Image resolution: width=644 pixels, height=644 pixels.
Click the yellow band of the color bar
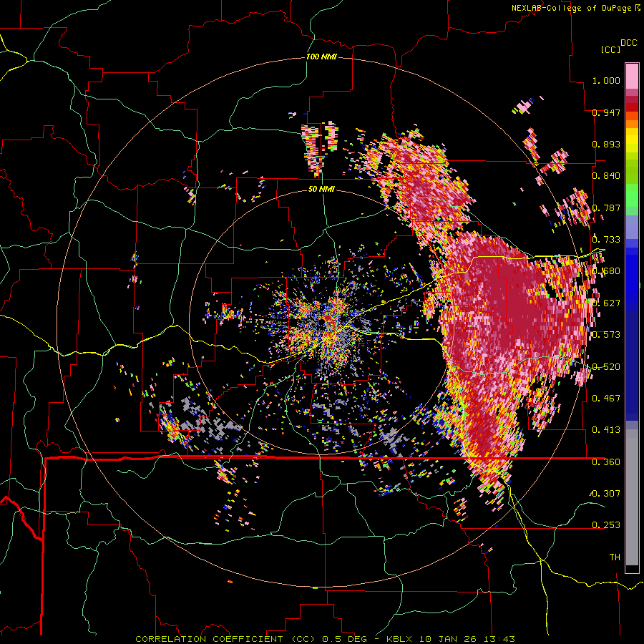[x=632, y=142]
